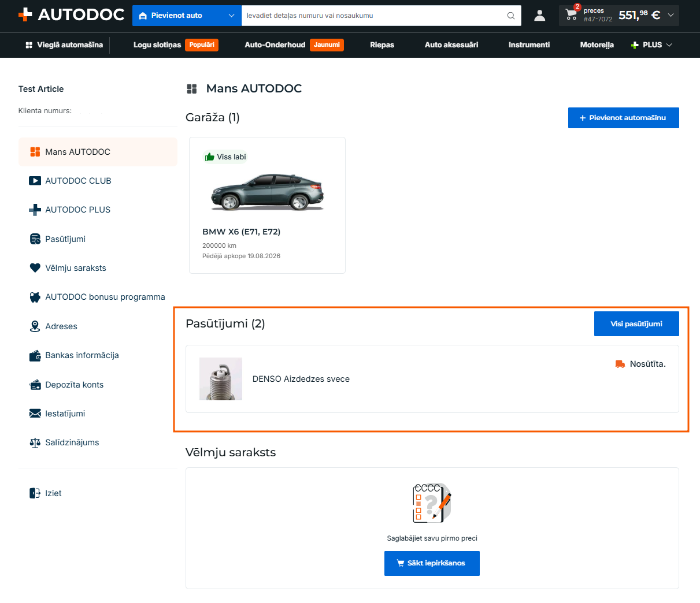
Task: Click the Adreses map pin icon
Action: (35, 326)
